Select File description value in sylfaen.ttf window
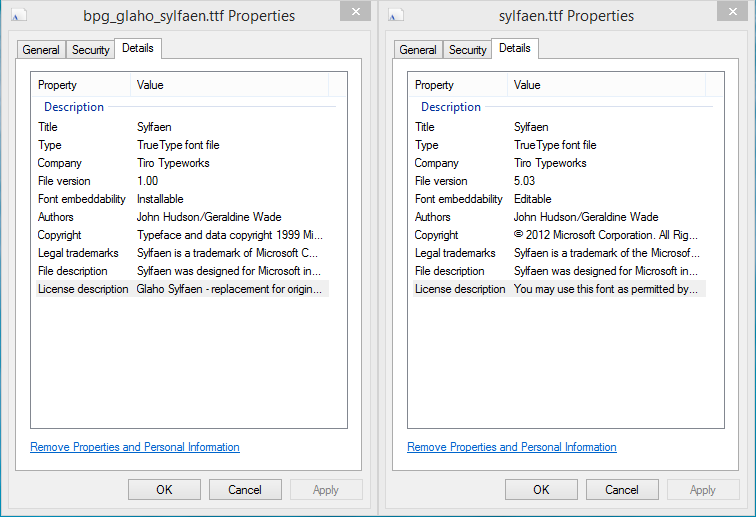 pyautogui.click(x=606, y=271)
